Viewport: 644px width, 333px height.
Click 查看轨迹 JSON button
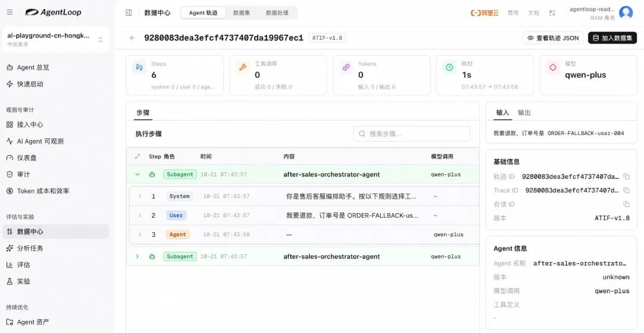[x=553, y=38]
